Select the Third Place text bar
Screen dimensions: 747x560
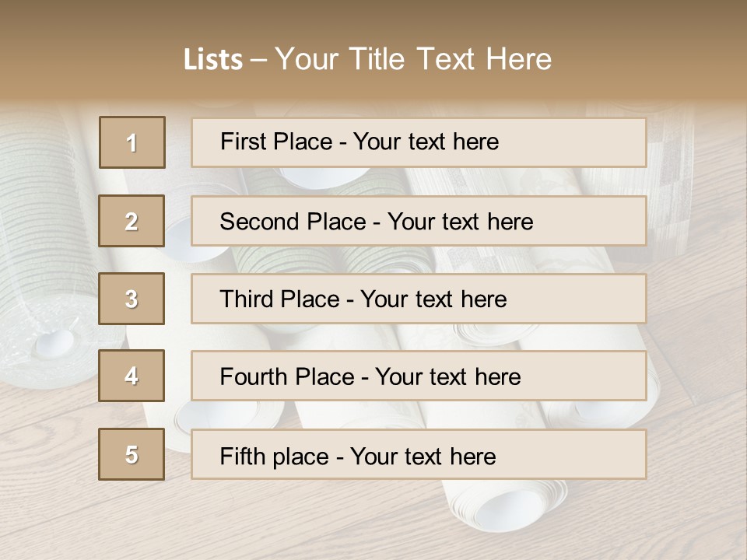[x=419, y=299]
